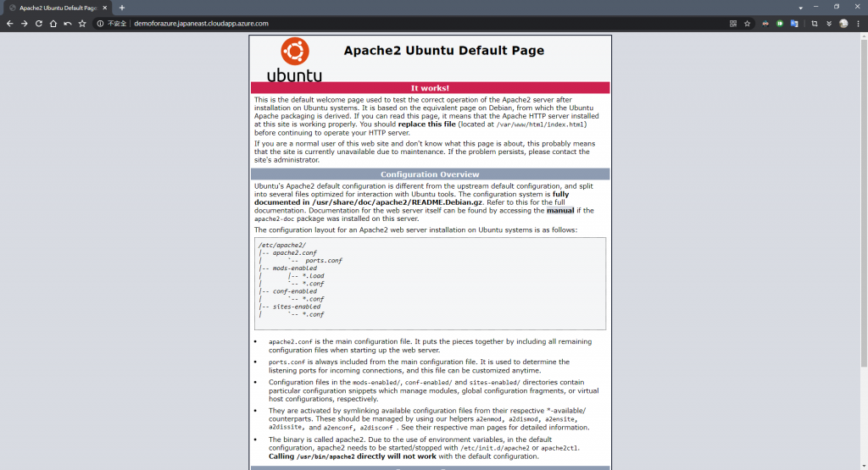
Task: Open a new browser tab
Action: (122, 8)
